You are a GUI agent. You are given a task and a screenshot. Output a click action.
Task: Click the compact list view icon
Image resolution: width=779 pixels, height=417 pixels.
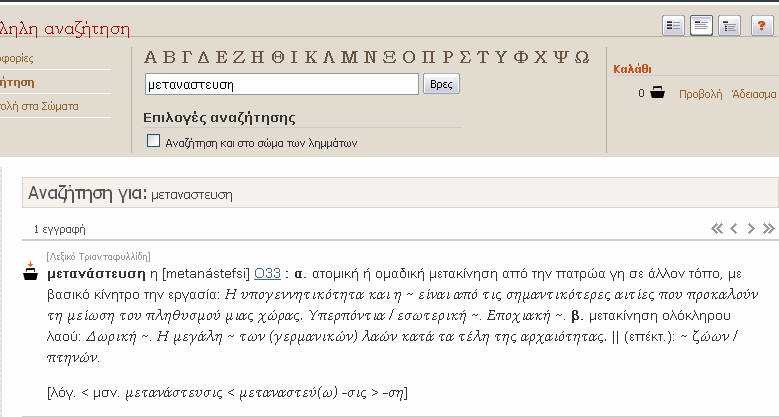point(673,25)
